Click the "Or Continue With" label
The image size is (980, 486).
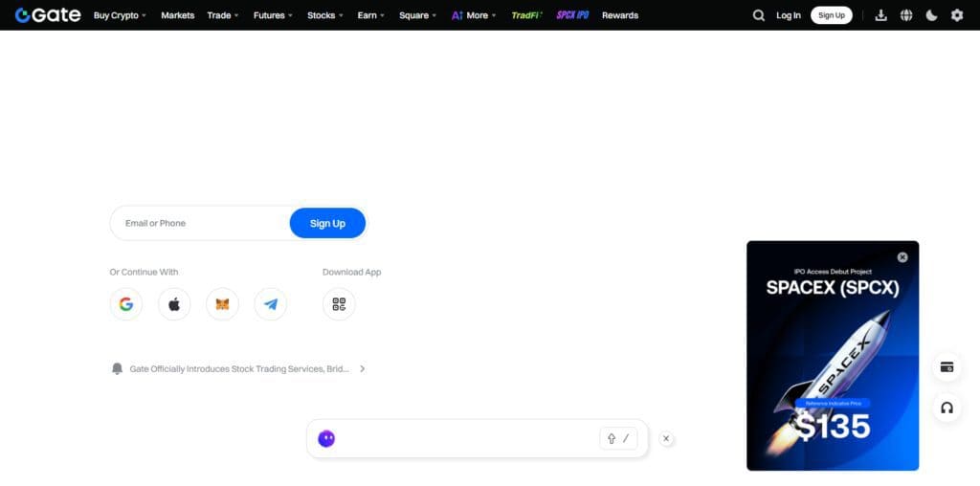(144, 272)
